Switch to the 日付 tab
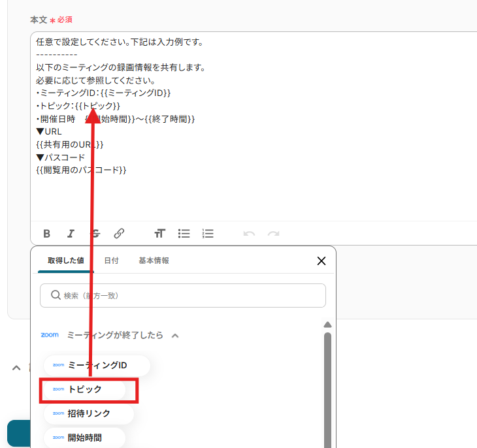This screenshot has height=448, width=477. 111,261
